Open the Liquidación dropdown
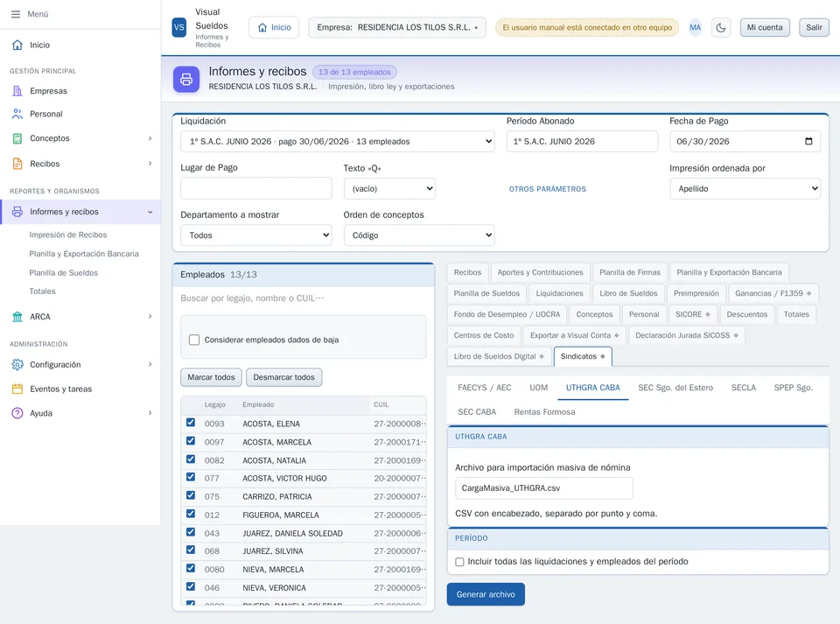Viewport: 840px width, 624px height. click(x=337, y=142)
